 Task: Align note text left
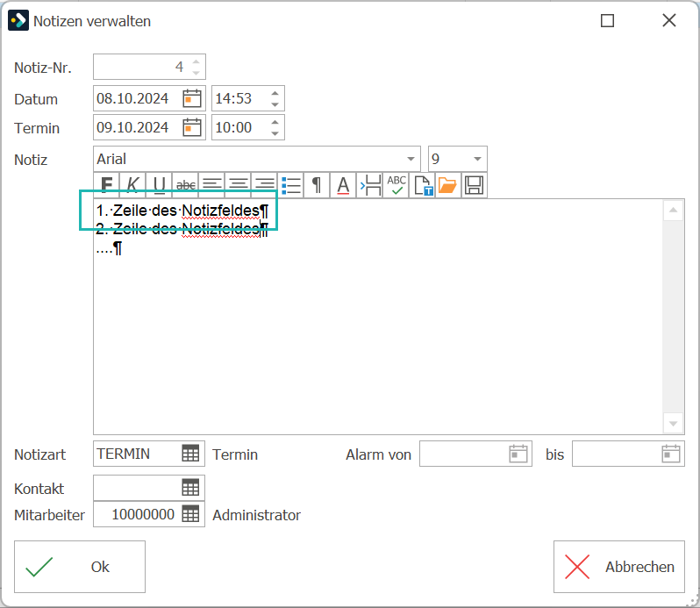click(x=211, y=185)
